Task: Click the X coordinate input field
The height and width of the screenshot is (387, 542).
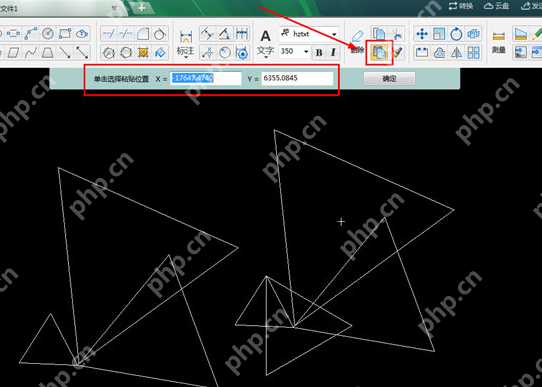Action: 206,78
